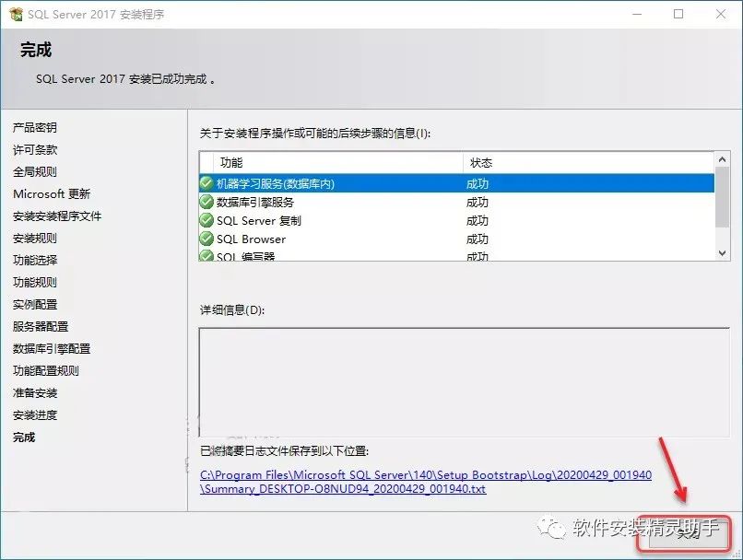Click the bold 完成 step in the sidebar
The height and width of the screenshot is (560, 743).
point(24,437)
